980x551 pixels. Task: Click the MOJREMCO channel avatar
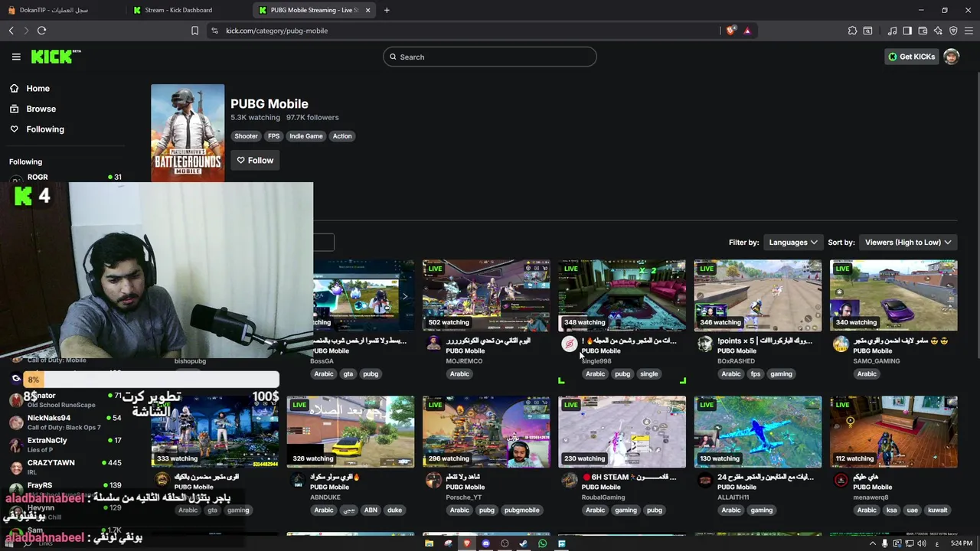click(x=434, y=344)
